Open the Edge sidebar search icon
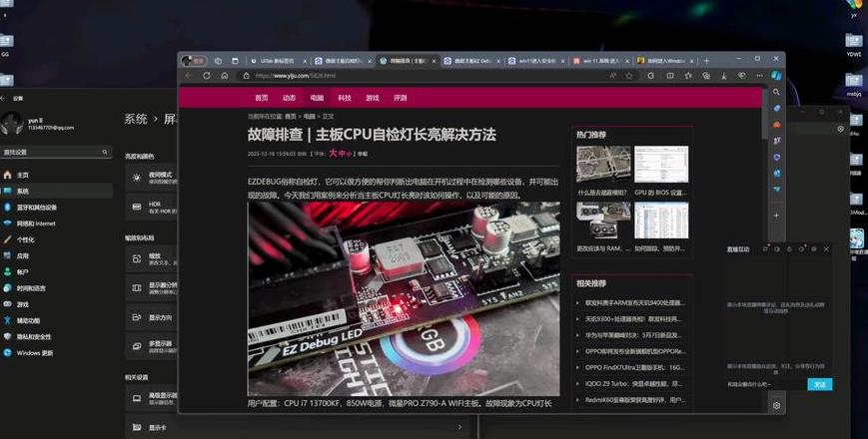 tap(777, 92)
